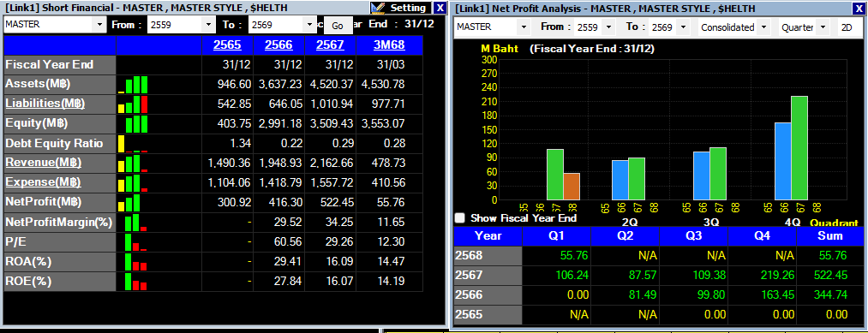Open the Revenue(M฿) row link
The width and height of the screenshot is (868, 333).
click(43, 163)
